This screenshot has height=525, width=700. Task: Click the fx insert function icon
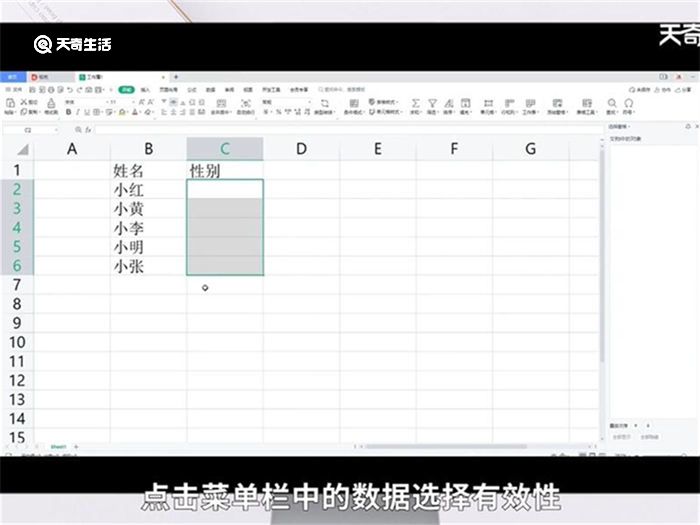[87, 130]
